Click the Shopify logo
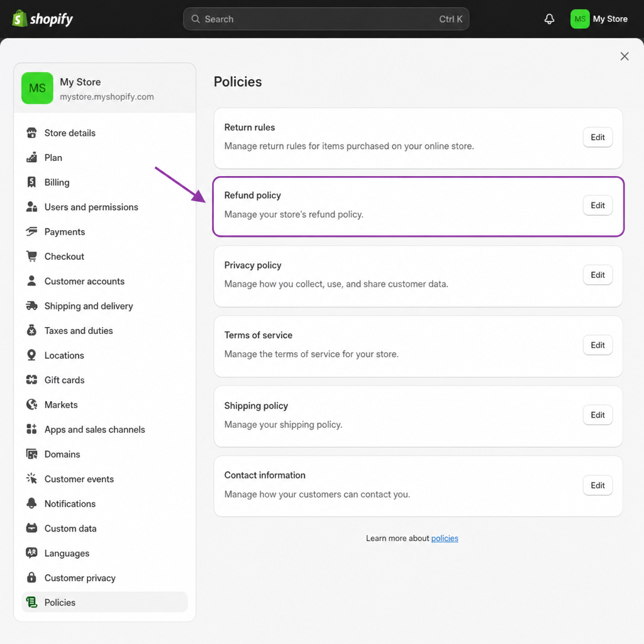This screenshot has width=644, height=644. point(43,19)
